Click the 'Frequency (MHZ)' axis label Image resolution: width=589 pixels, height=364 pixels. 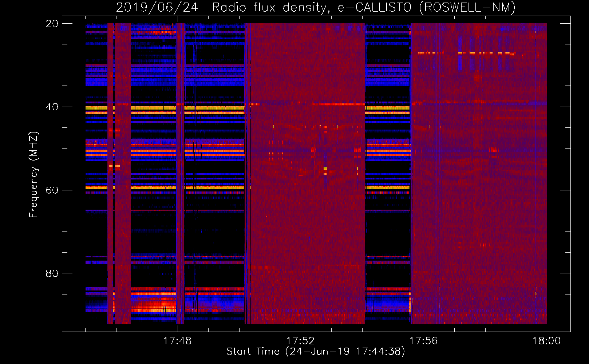tap(33, 175)
